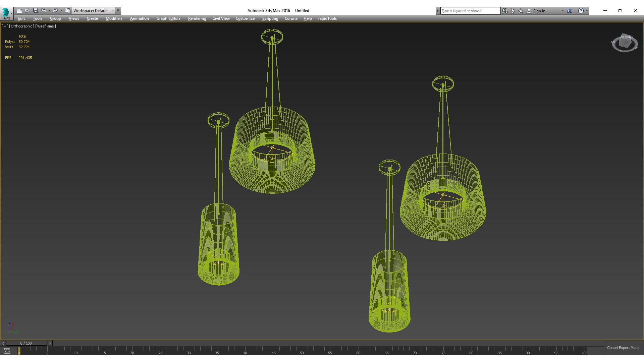Click the 0 / 100 time slider
Screen dimensions: 644x362
[x=26, y=343]
